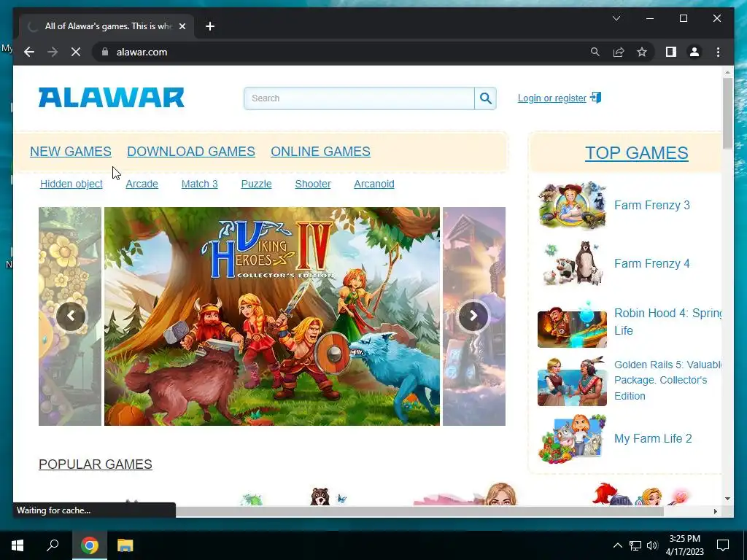Open File Explorer from taskbar
This screenshot has width=747, height=560.
click(x=125, y=545)
